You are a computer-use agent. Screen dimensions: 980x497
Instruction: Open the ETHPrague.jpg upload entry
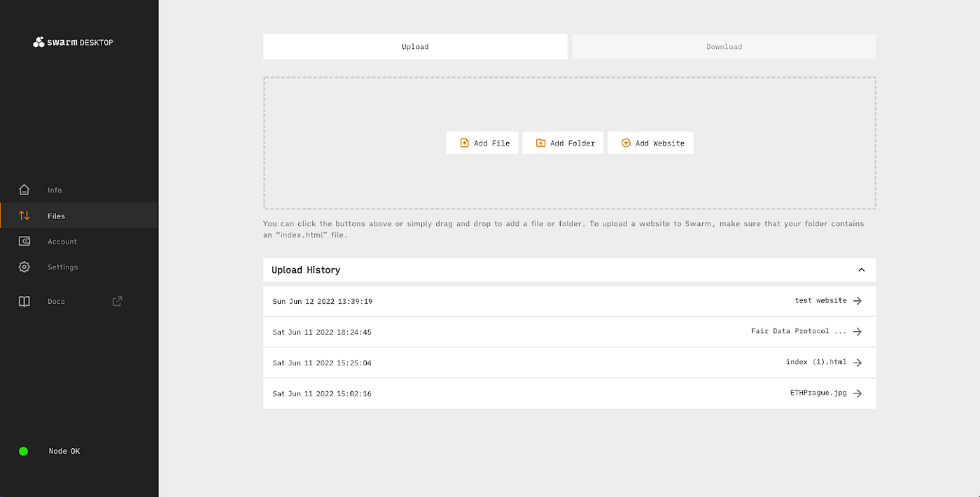(x=857, y=393)
